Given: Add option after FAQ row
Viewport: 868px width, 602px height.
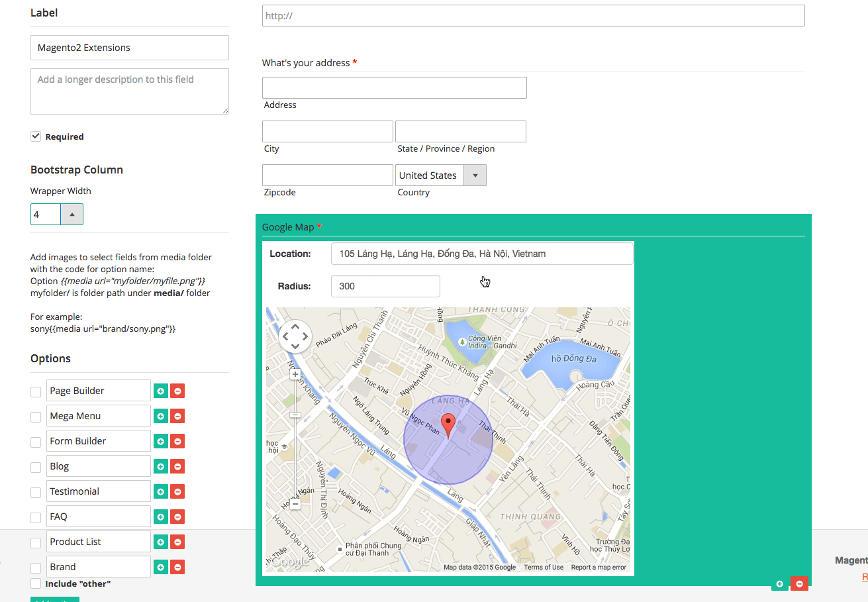Looking at the screenshot, I should [161, 517].
